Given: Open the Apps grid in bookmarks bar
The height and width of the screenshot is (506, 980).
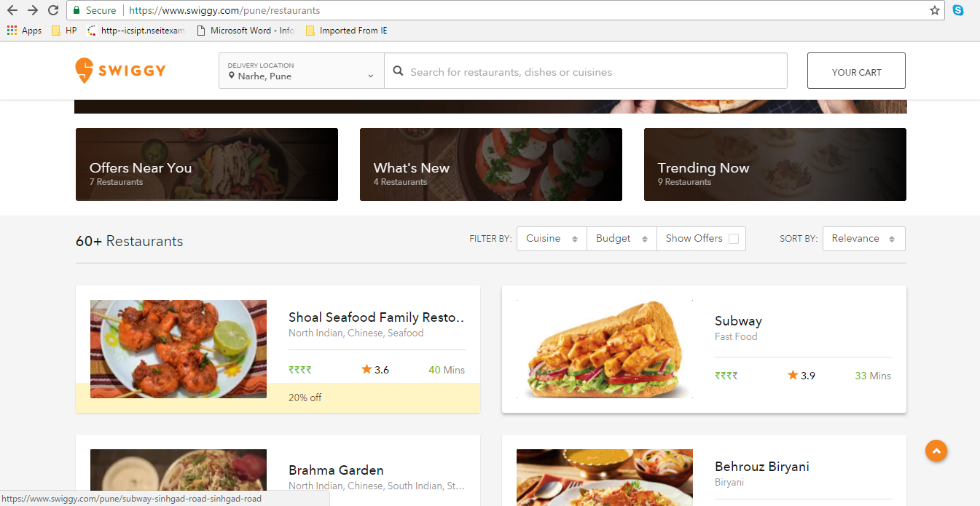Looking at the screenshot, I should tap(25, 31).
